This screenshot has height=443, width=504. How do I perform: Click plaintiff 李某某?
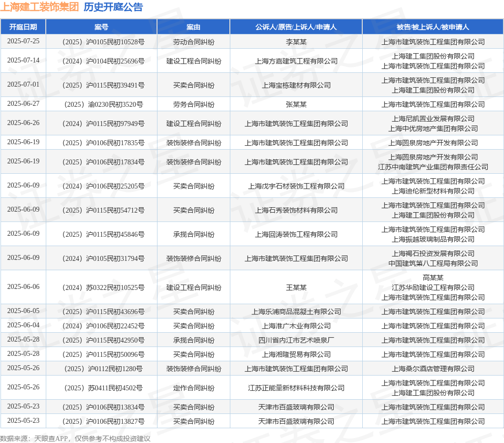click(x=296, y=42)
